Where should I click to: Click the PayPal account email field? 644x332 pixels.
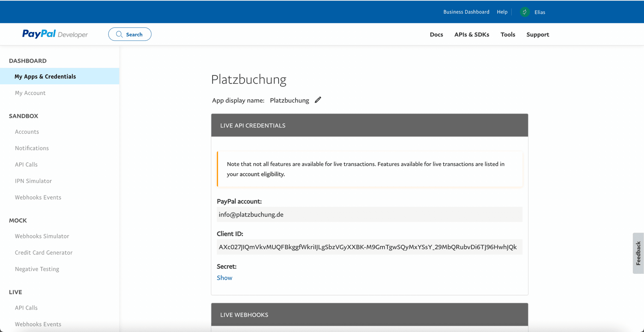coord(369,215)
